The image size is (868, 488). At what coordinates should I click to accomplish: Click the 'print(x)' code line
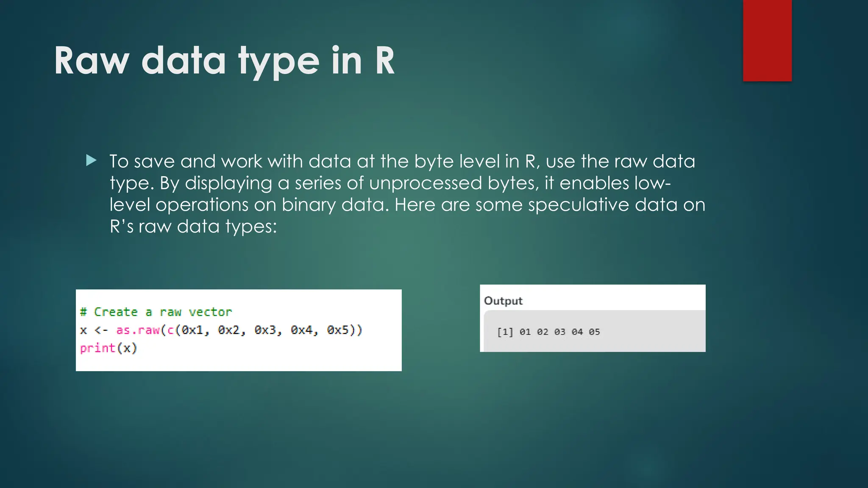108,348
